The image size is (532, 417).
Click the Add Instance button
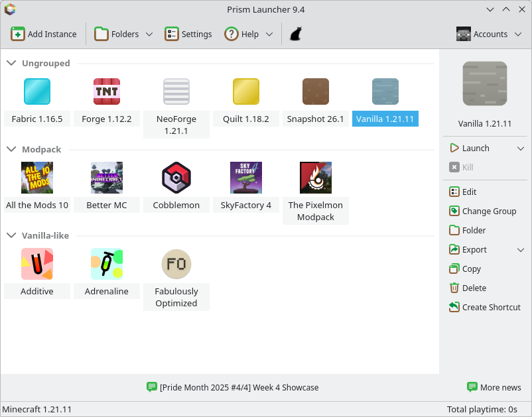(44, 34)
